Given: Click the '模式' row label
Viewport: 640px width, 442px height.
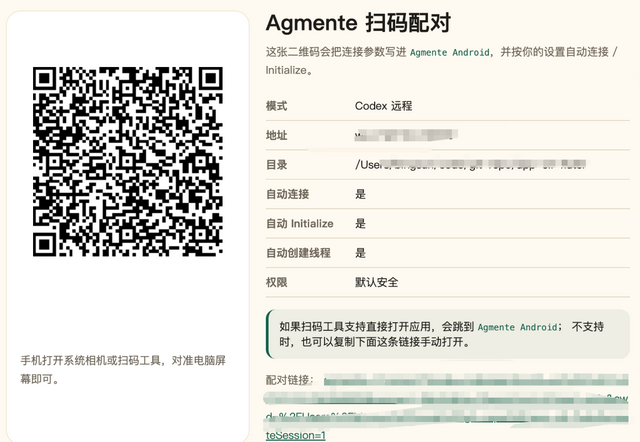Looking at the screenshot, I should point(276,106).
